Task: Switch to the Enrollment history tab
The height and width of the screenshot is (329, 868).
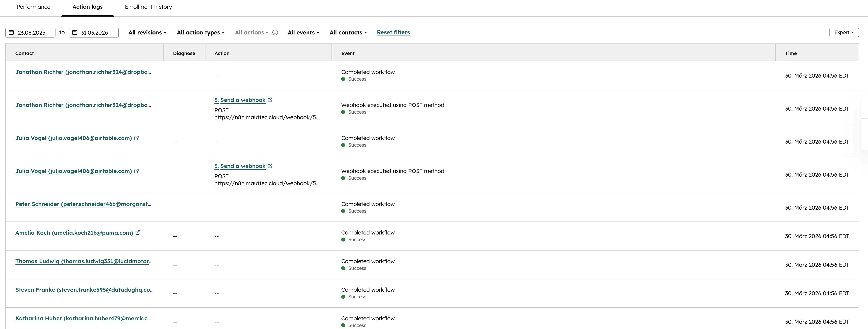Action: coord(148,7)
